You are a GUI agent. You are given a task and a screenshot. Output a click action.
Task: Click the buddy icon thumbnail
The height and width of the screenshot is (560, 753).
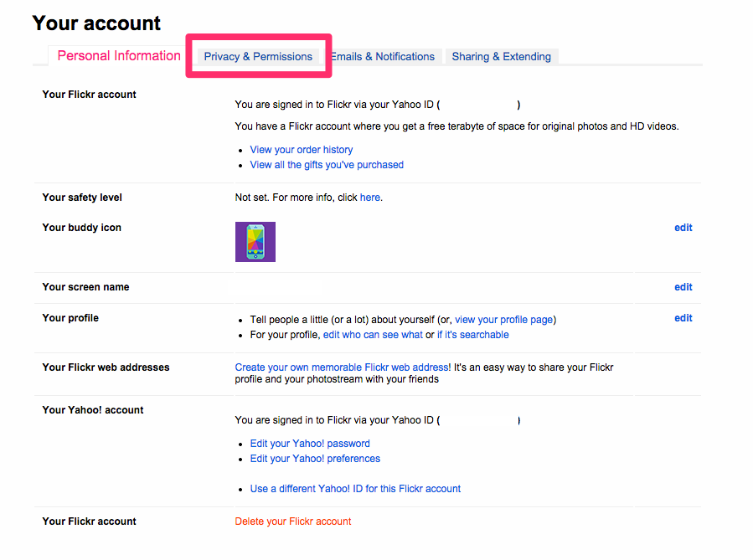pyautogui.click(x=255, y=242)
